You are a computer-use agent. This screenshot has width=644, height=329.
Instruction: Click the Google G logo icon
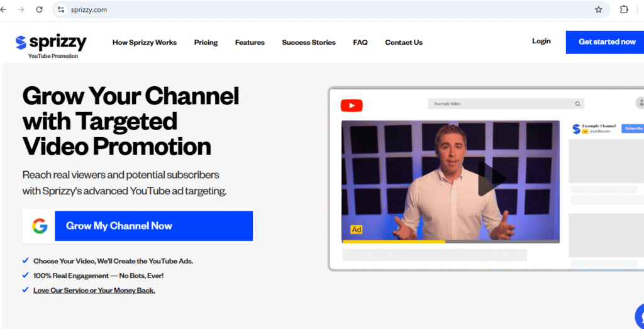click(x=40, y=226)
